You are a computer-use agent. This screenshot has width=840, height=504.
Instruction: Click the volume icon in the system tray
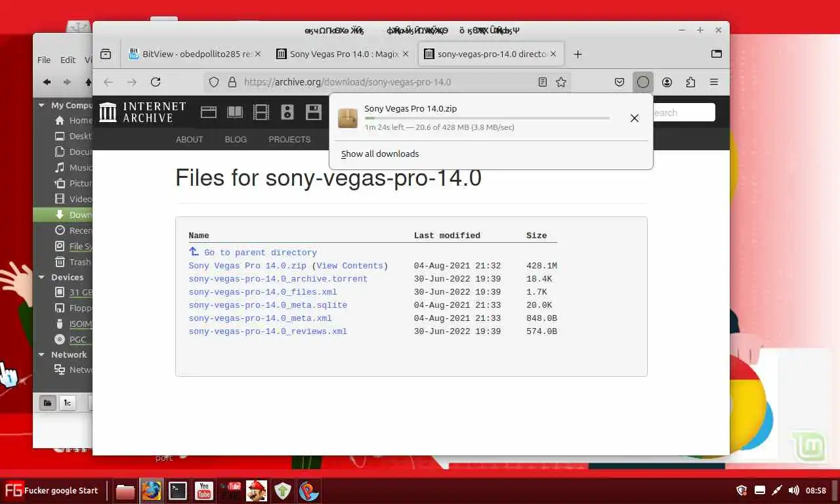pyautogui.click(x=793, y=490)
